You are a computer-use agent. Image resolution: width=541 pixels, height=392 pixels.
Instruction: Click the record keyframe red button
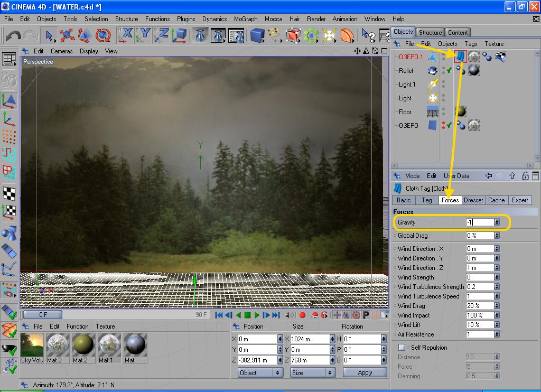pyautogui.click(x=302, y=315)
